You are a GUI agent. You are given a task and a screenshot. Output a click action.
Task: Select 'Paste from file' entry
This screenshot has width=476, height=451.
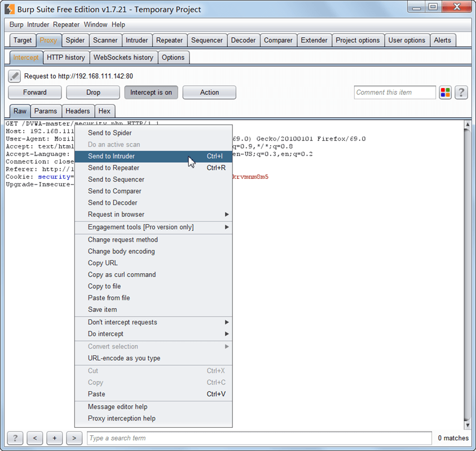coord(153,298)
